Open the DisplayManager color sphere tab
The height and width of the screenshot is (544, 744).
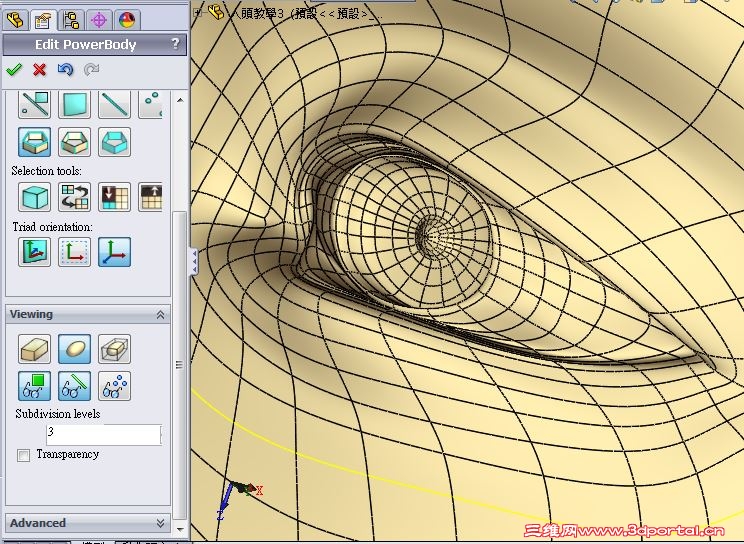127,20
